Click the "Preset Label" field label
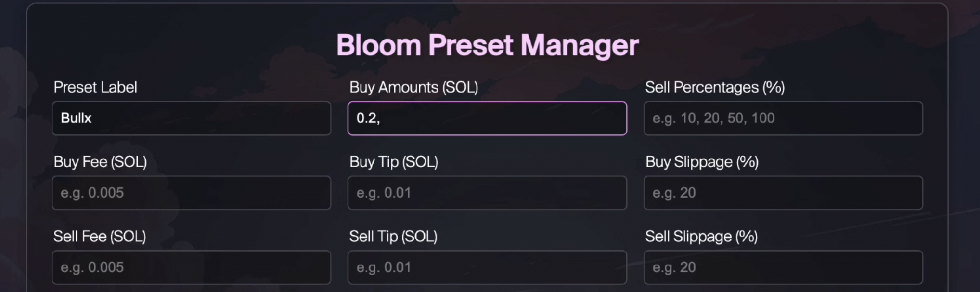The height and width of the screenshot is (292, 980). click(95, 87)
